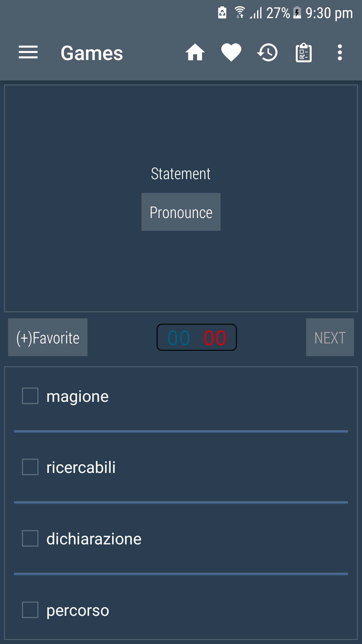Tap the NEXT button

[x=330, y=337]
